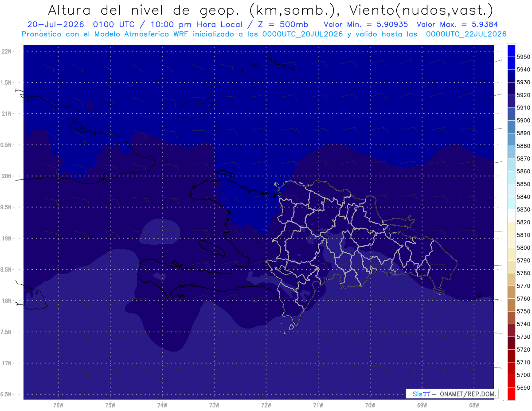The image size is (532, 411).
Task: Click the 5750 colorbar label
Action: [524, 311]
